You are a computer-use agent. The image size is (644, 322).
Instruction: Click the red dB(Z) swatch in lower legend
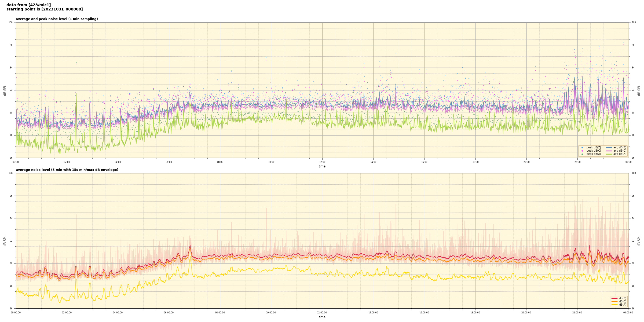pyautogui.click(x=614, y=298)
